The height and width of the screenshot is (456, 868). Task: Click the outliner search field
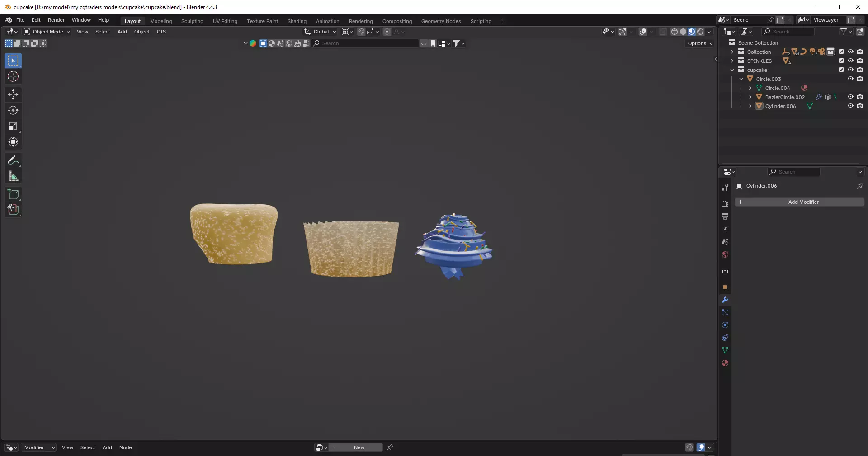tap(788, 32)
